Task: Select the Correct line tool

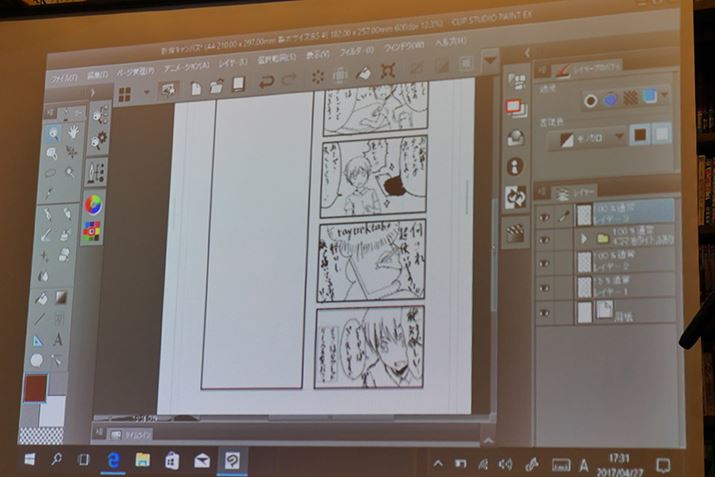Action: 57,360
